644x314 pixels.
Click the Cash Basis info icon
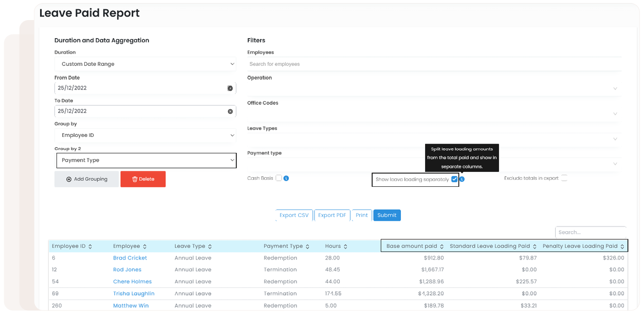tap(286, 179)
